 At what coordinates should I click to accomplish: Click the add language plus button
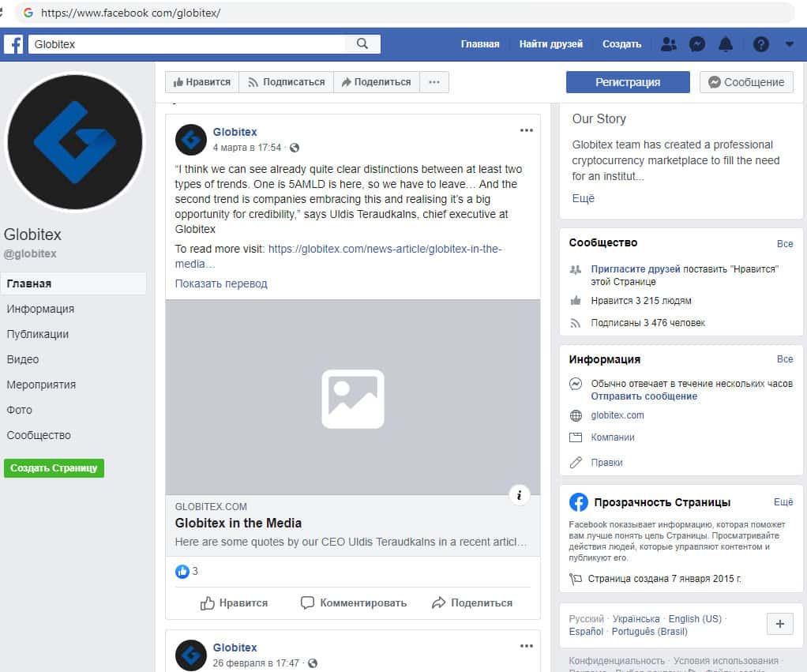coord(779,624)
